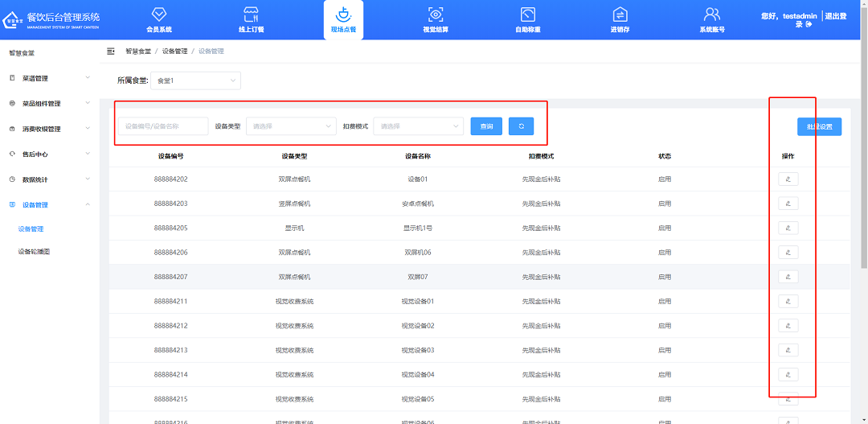This screenshot has width=868, height=424.
Task: Expand 消费收银管理 in the sidebar
Action: pos(50,129)
